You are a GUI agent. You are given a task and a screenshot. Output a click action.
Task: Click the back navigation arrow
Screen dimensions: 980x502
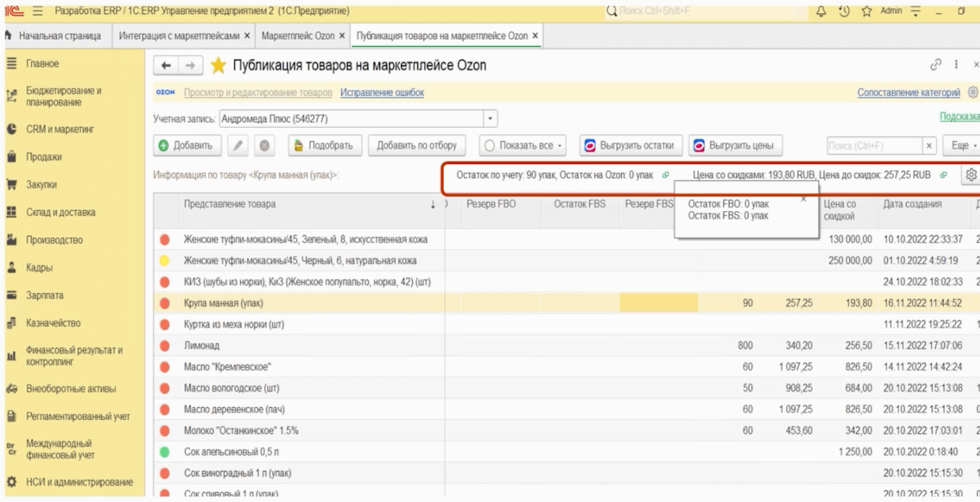click(166, 66)
